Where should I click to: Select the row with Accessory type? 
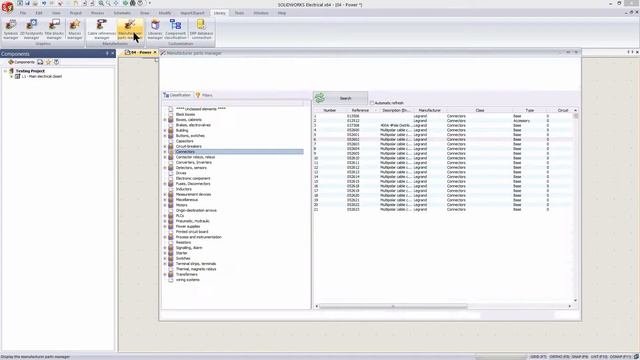click(443, 121)
